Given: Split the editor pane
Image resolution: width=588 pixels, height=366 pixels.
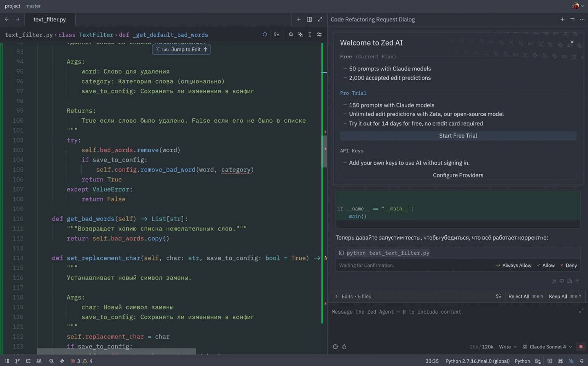Looking at the screenshot, I should pyautogui.click(x=309, y=19).
